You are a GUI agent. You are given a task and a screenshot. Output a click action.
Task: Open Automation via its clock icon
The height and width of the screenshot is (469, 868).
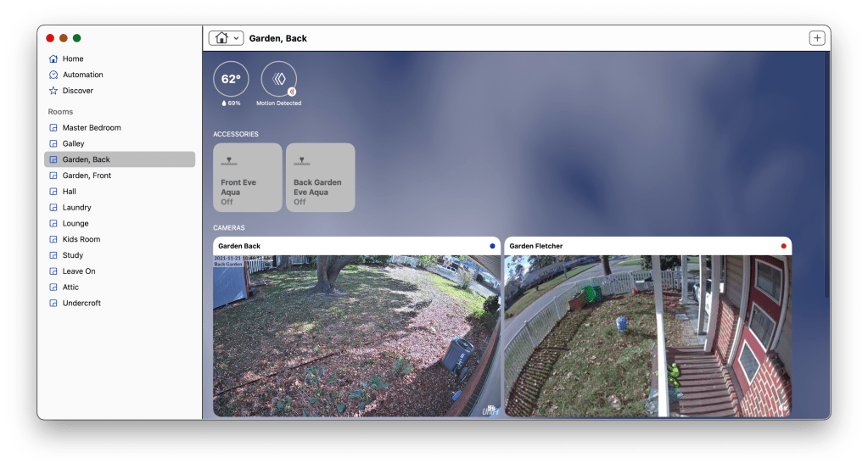pos(53,75)
